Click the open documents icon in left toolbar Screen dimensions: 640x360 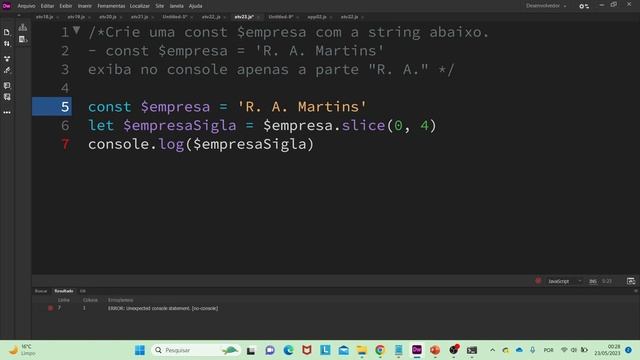coord(7,32)
